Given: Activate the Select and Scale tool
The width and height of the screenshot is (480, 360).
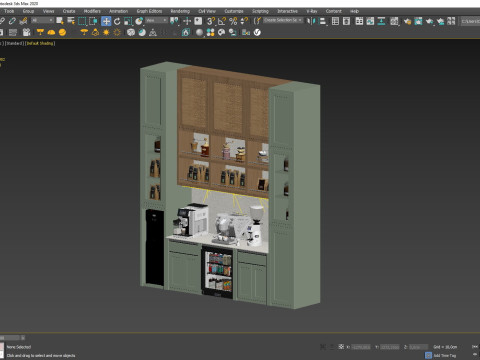Looking at the screenshot, I should tap(128, 21).
